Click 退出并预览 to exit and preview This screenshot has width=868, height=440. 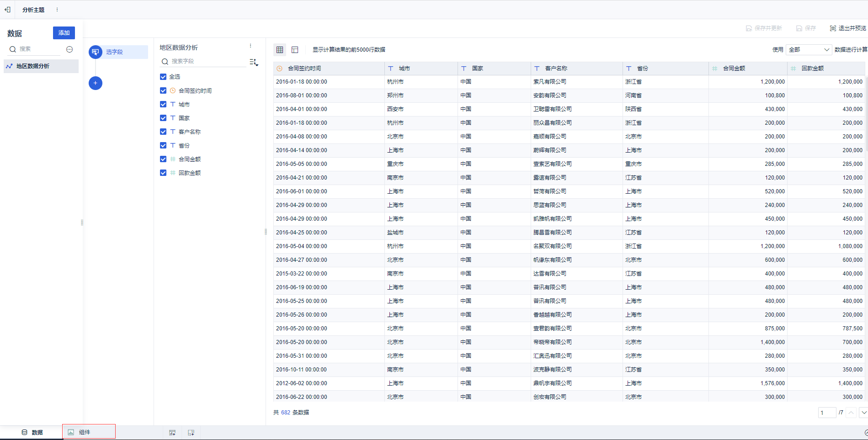coord(848,28)
